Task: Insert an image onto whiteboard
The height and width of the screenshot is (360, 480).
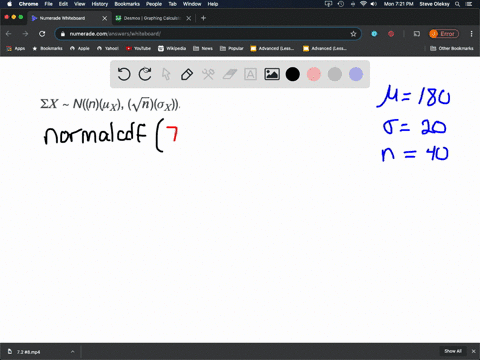Action: [272, 74]
